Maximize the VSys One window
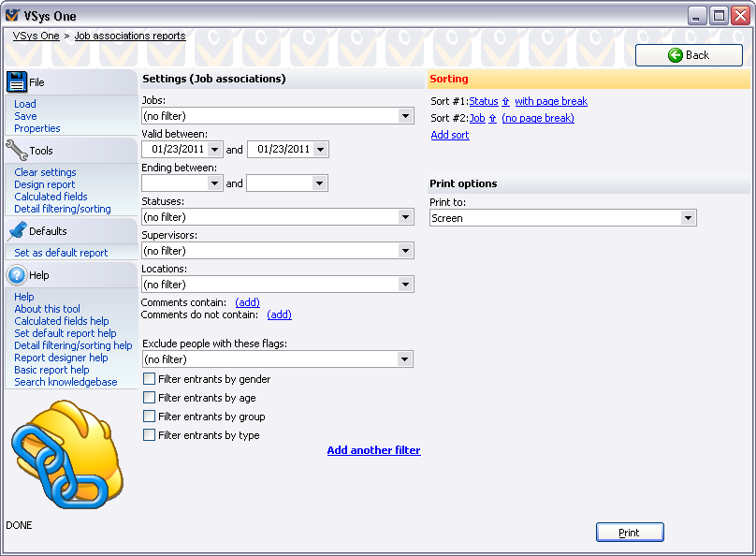Viewport: 756px width, 556px height. 719,15
